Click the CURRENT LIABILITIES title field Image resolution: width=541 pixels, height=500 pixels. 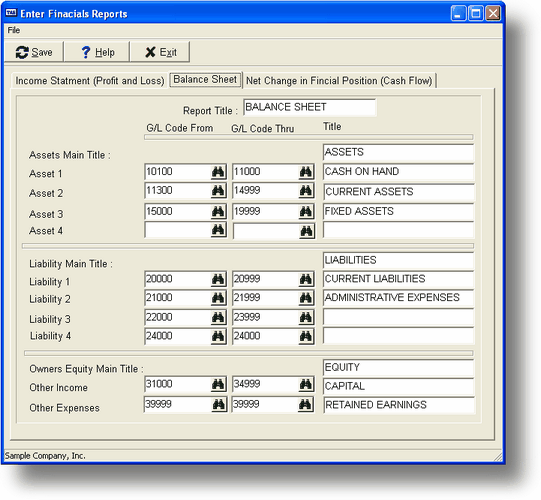399,279
